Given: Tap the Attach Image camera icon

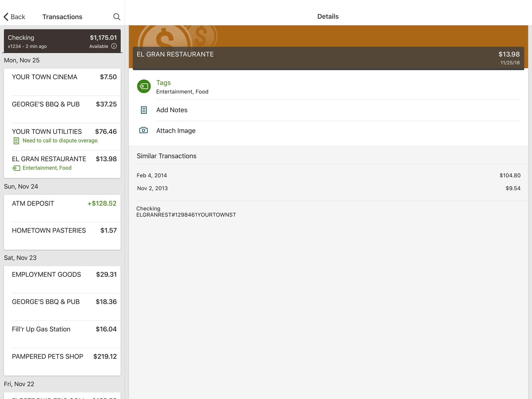Looking at the screenshot, I should tap(143, 130).
